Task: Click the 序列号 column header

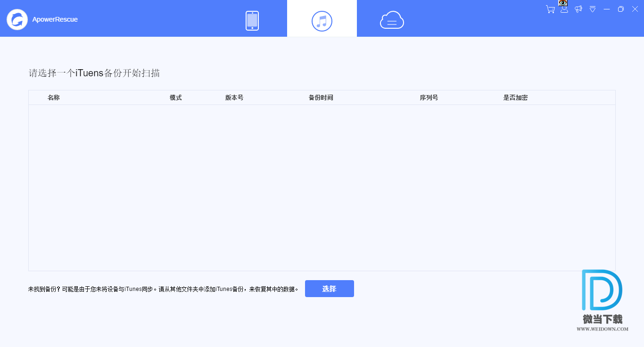Action: (429, 97)
